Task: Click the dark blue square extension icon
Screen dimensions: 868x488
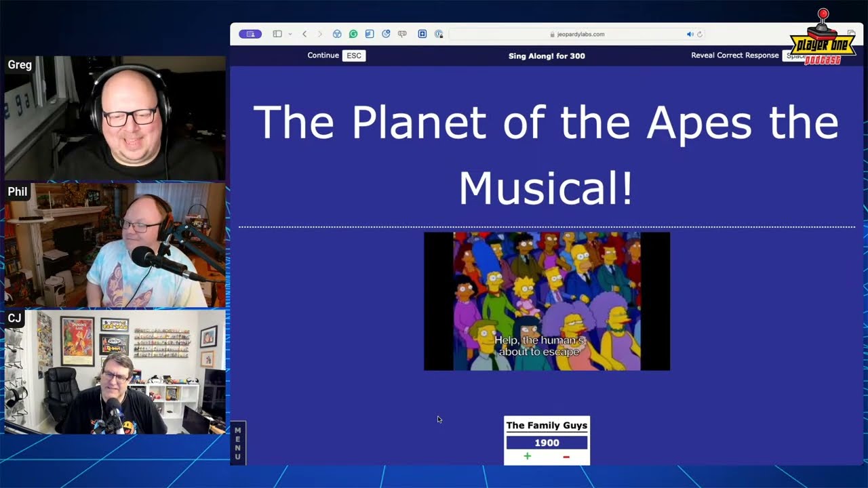Action: coord(422,34)
